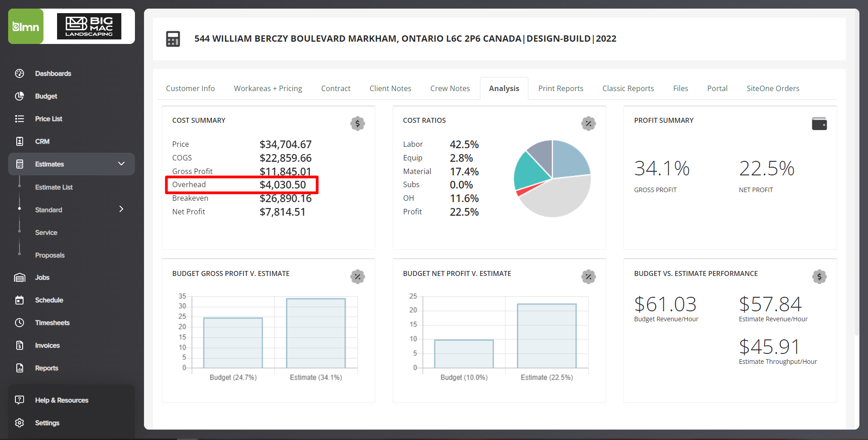The image size is (868, 440).
Task: Expand the Standard submenu arrow
Action: point(121,209)
